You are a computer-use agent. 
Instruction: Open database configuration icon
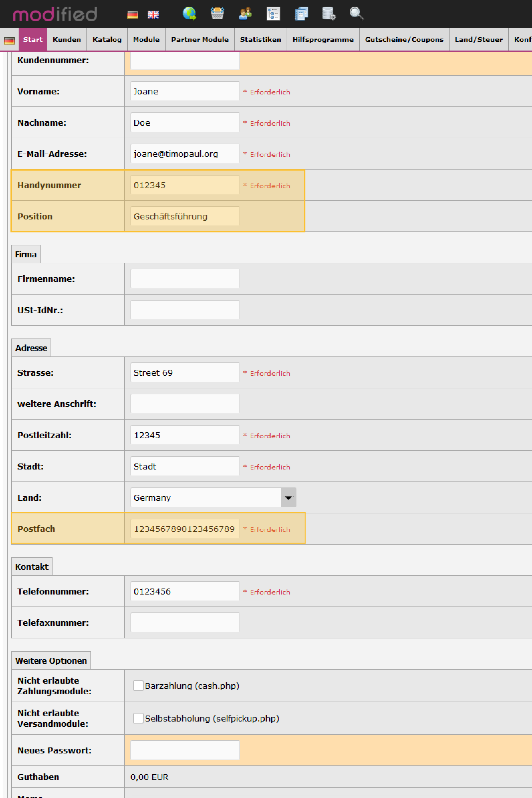[329, 14]
